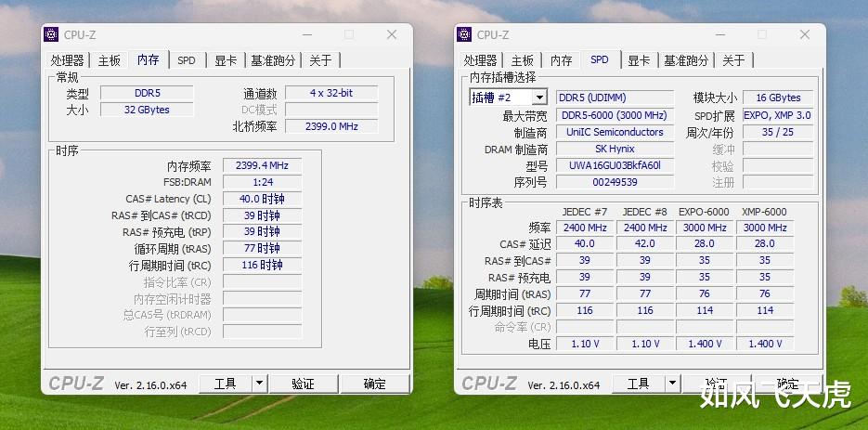Select 内存 tab in left CPU-Z window
This screenshot has width=868, height=430.
click(x=148, y=59)
